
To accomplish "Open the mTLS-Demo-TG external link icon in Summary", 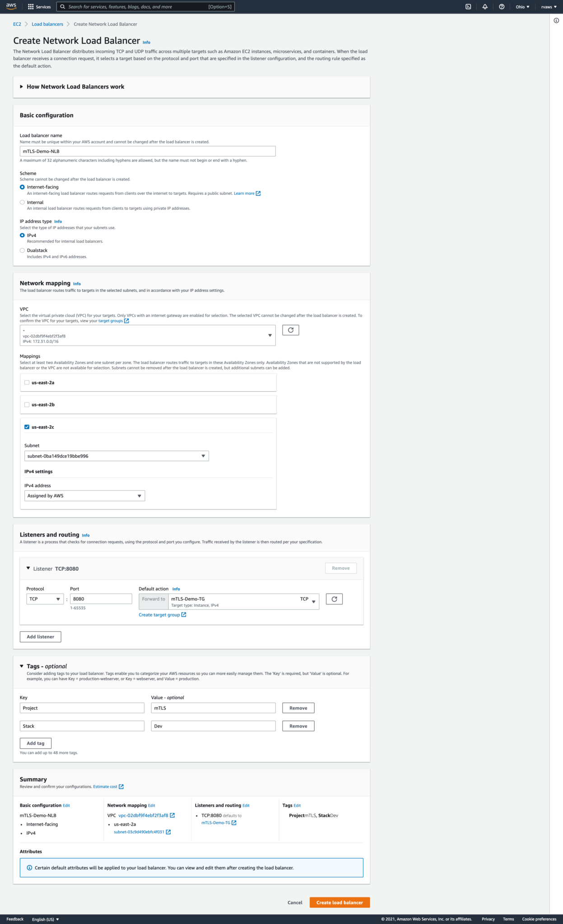I will click(x=234, y=823).
